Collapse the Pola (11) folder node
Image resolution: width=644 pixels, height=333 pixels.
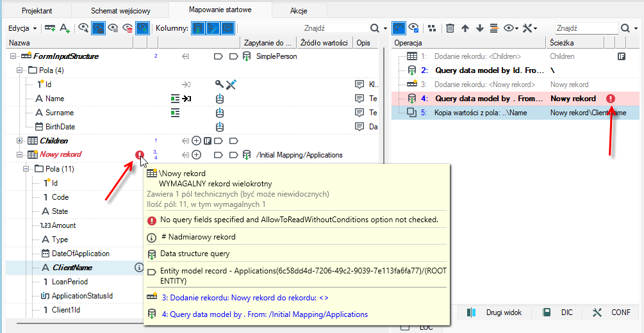pyautogui.click(x=26, y=169)
